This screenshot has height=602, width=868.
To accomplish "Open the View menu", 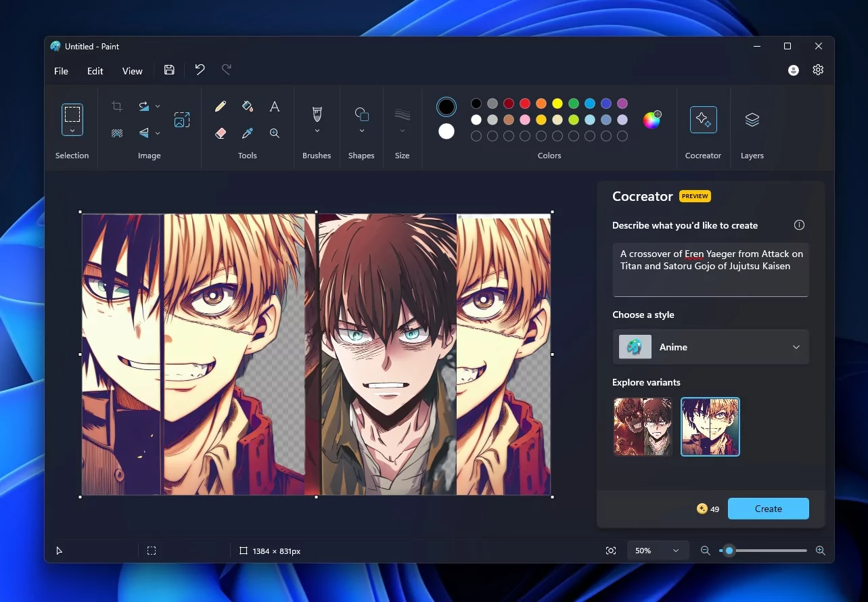I will 132,71.
